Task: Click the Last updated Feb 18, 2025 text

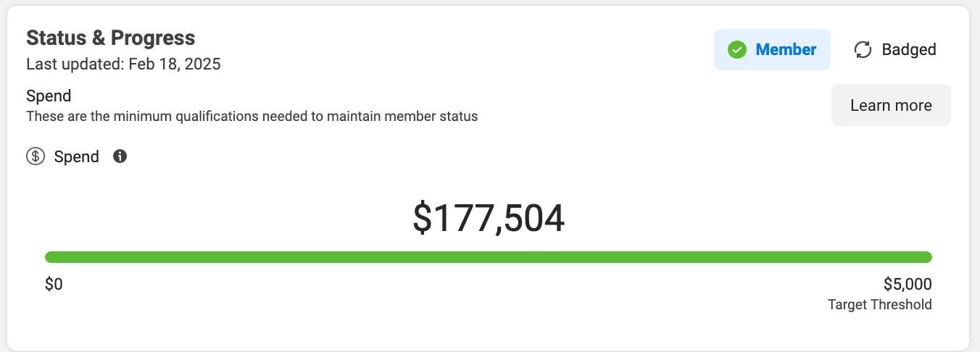Action: pos(123,64)
